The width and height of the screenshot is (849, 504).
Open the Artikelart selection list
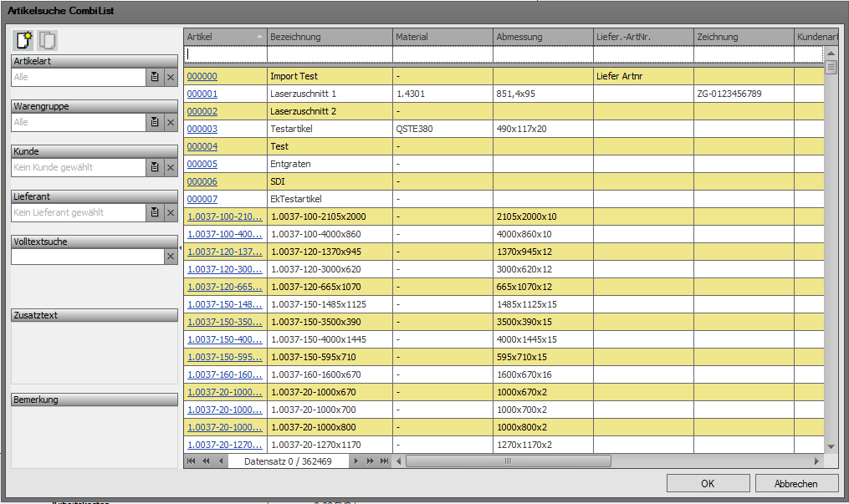[x=155, y=77]
